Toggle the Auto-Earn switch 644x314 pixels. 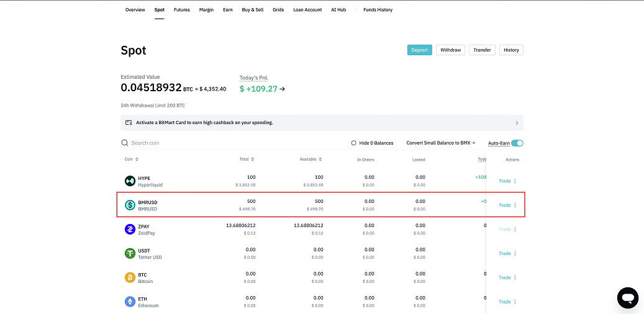[x=517, y=143]
